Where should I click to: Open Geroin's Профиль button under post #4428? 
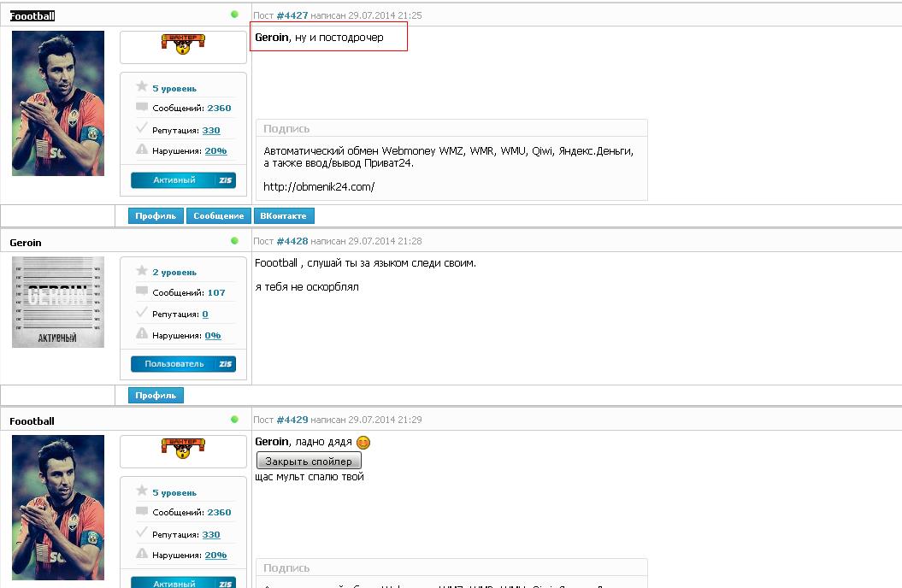coord(156,395)
